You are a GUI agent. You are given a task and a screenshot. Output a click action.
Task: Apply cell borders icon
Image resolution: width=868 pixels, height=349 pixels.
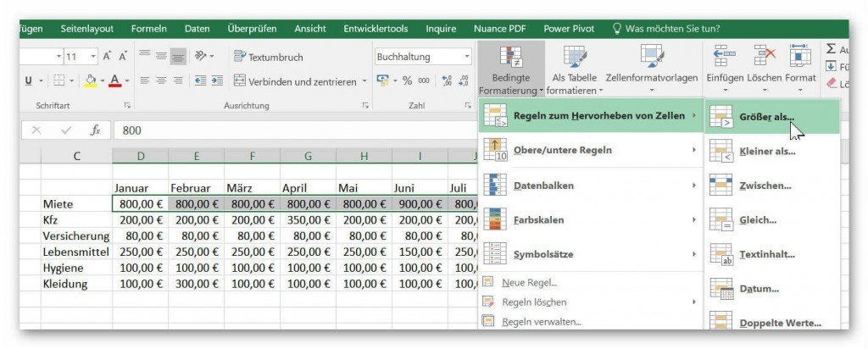[60, 81]
